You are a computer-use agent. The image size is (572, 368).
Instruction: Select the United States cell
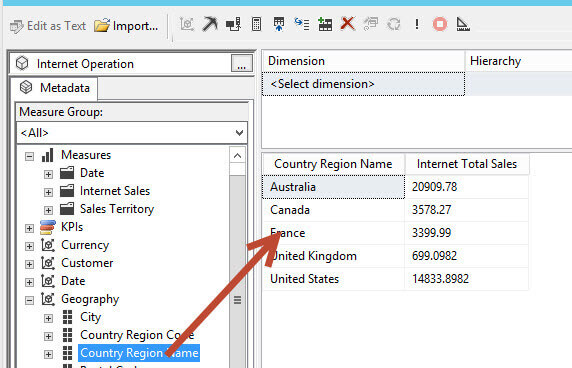coord(333,279)
